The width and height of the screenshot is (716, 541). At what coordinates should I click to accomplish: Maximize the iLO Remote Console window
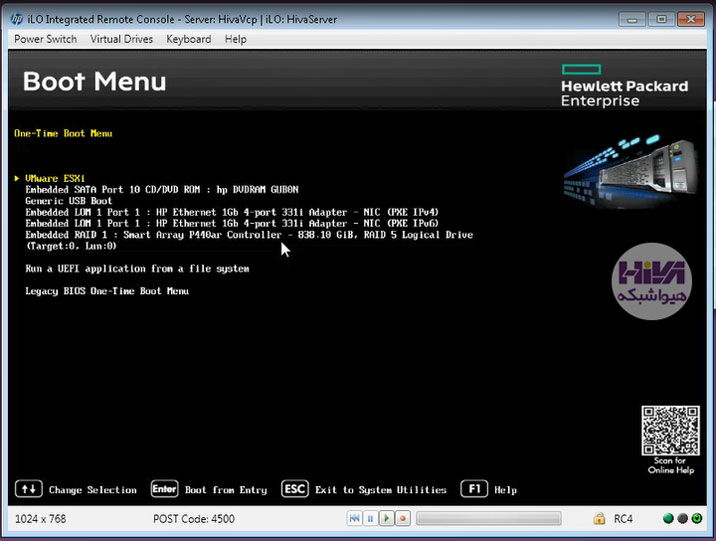point(661,19)
